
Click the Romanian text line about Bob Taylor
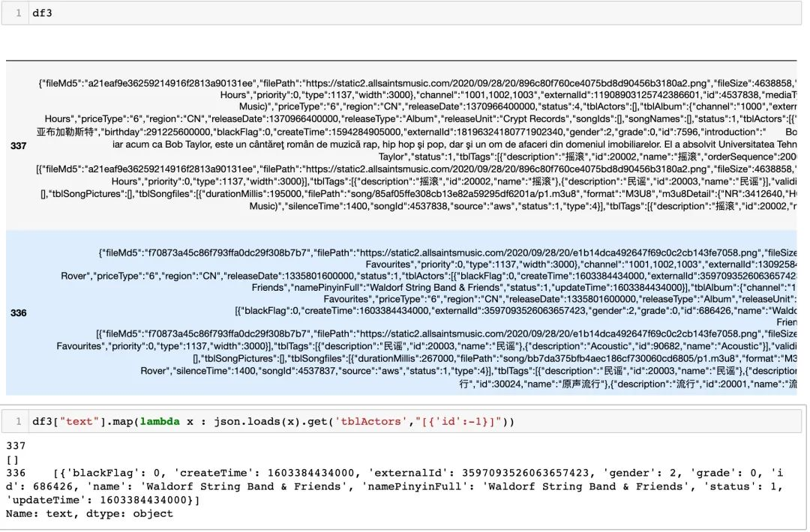tap(454, 145)
